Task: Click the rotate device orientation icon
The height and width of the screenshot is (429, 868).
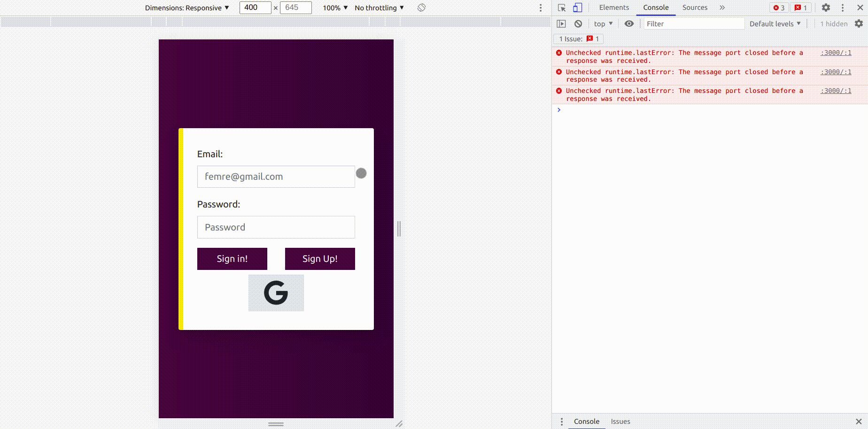Action: (421, 8)
